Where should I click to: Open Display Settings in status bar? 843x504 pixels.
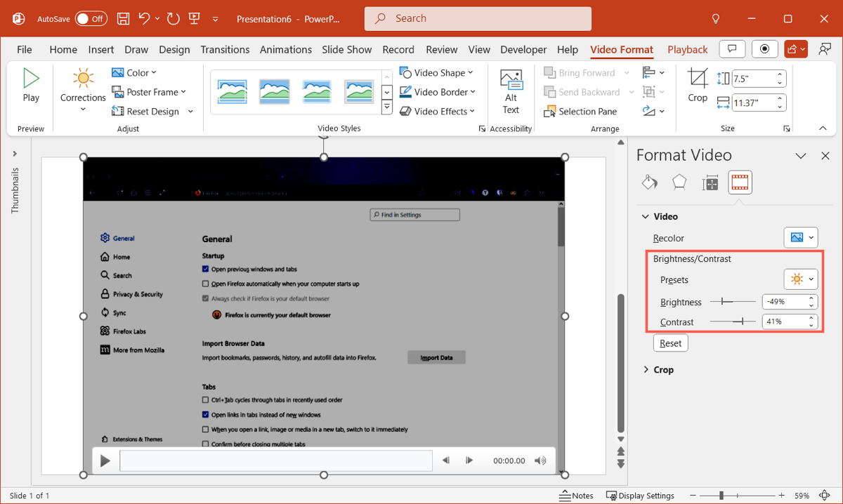[640, 496]
